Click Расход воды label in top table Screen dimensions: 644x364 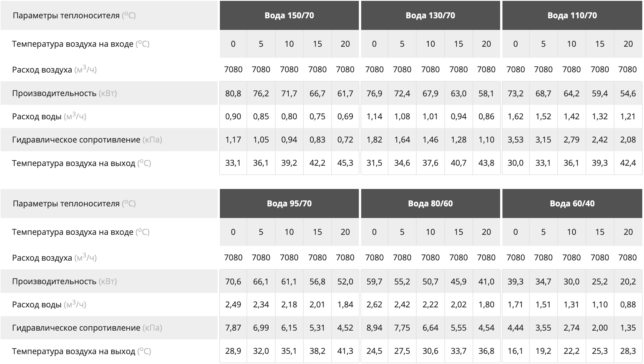click(49, 116)
